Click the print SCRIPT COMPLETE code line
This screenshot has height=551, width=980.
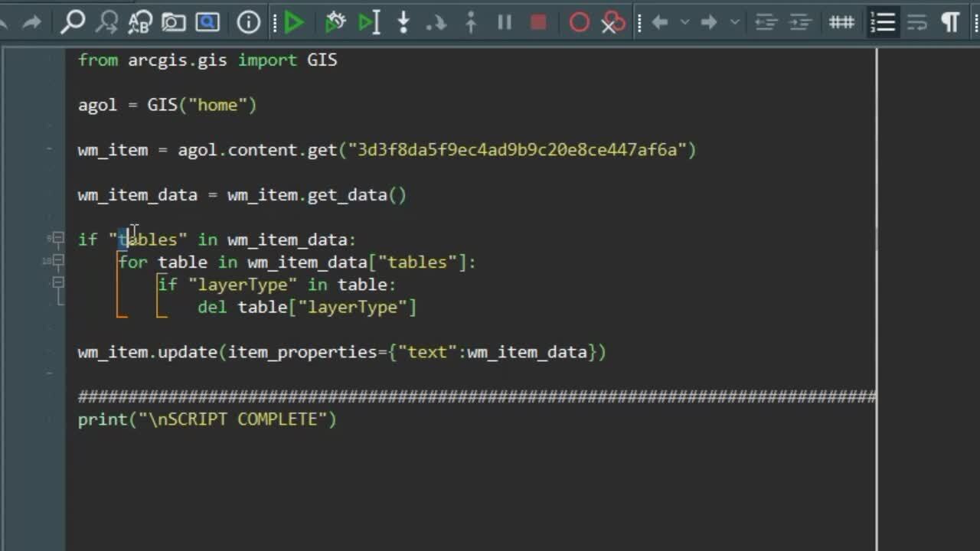207,419
